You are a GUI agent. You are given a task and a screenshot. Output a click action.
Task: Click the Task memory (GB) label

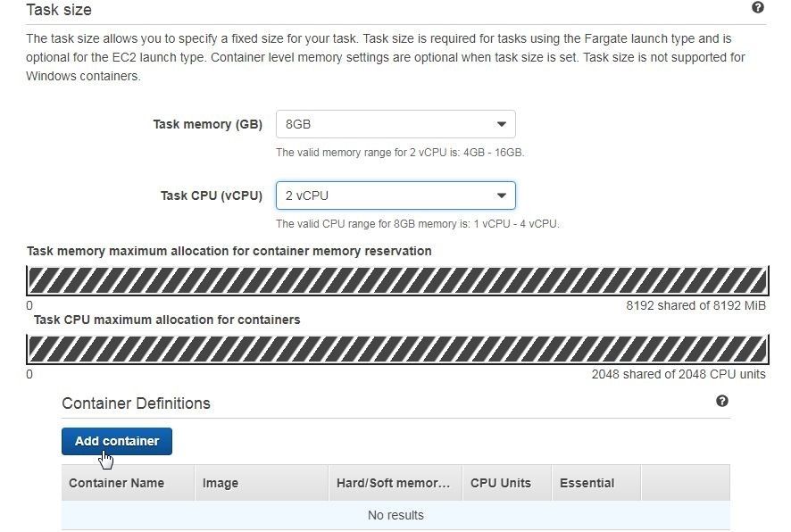(x=207, y=125)
